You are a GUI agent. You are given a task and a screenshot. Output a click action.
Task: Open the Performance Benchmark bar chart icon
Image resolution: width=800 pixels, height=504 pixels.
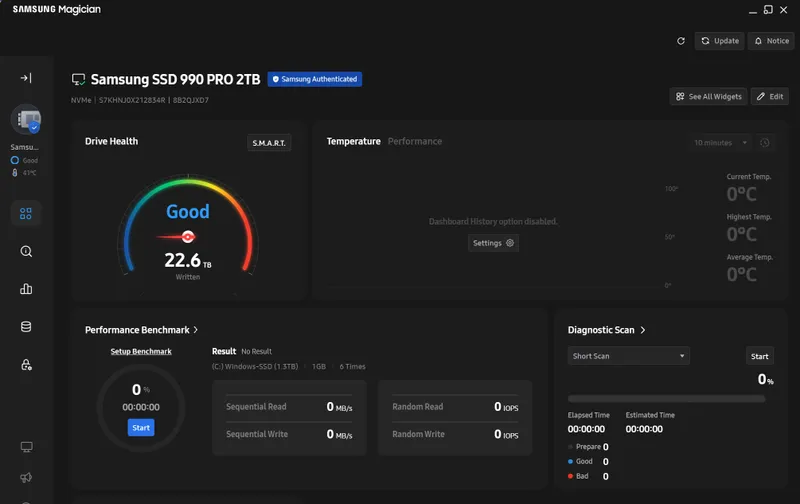pos(26,289)
